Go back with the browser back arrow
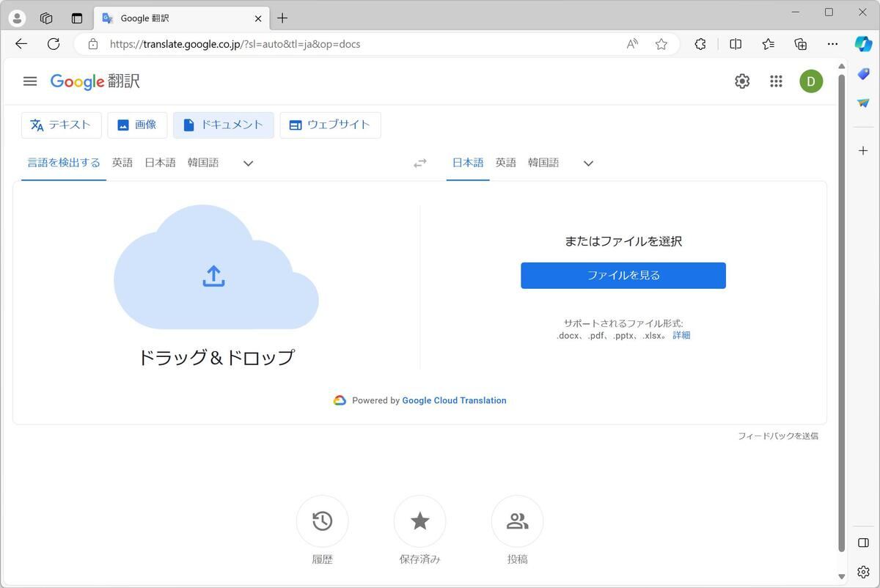Image resolution: width=880 pixels, height=588 pixels. point(21,44)
